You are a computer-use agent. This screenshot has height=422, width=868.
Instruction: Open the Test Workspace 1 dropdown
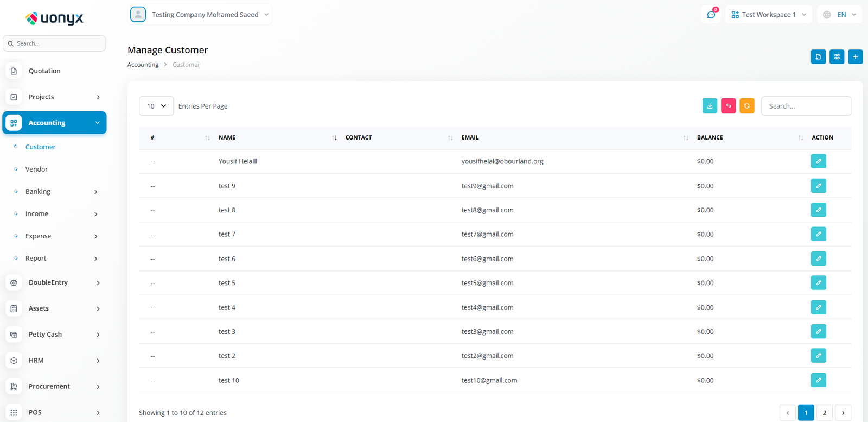coord(768,15)
